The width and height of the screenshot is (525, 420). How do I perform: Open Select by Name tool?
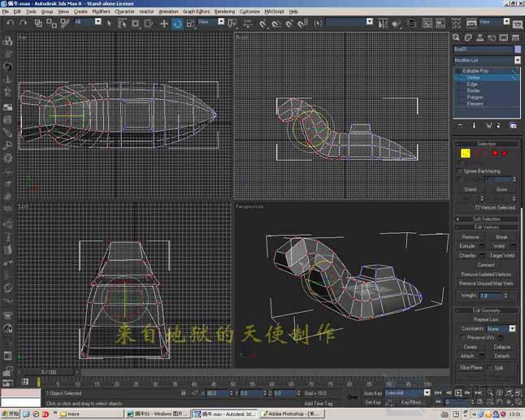tap(122, 23)
